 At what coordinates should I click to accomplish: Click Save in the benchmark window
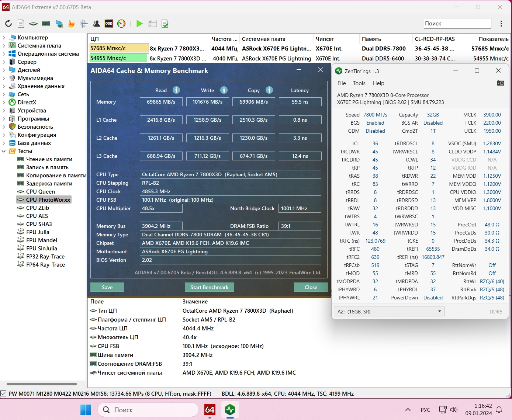[x=107, y=287]
